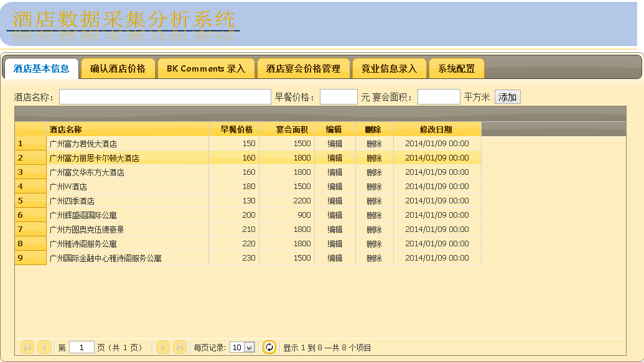Delete 广州富力丽思卡尔顿大酒店 row
Image resolution: width=644 pixels, height=362 pixels.
(x=374, y=158)
